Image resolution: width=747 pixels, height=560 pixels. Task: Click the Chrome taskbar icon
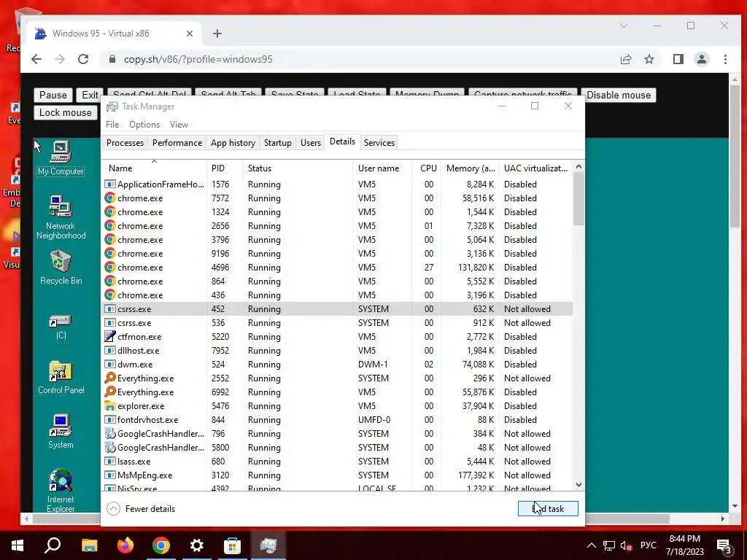click(x=161, y=545)
